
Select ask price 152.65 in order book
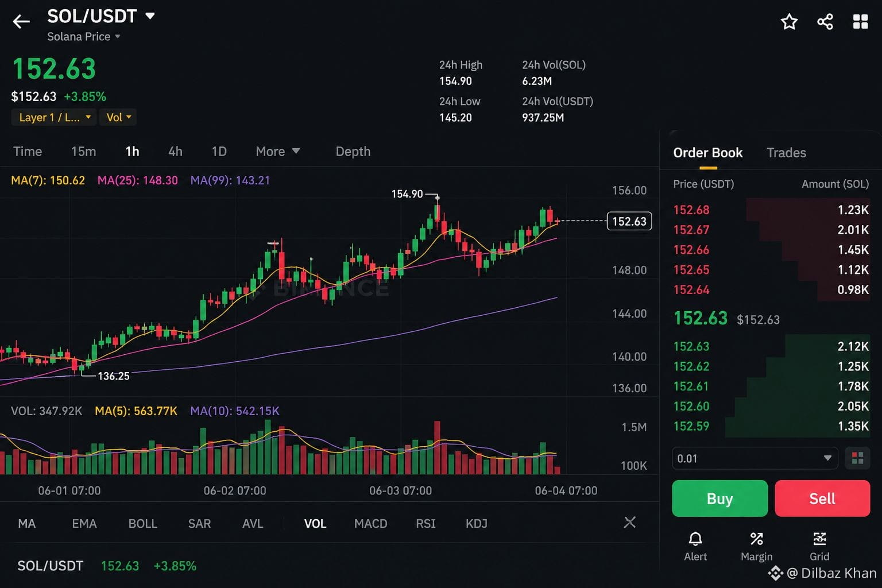click(691, 270)
